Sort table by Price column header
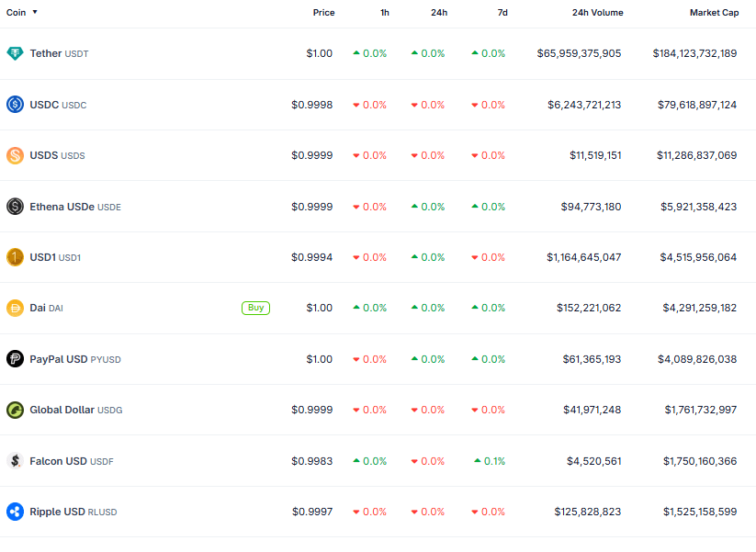This screenshot has height=552, width=756. tap(323, 13)
